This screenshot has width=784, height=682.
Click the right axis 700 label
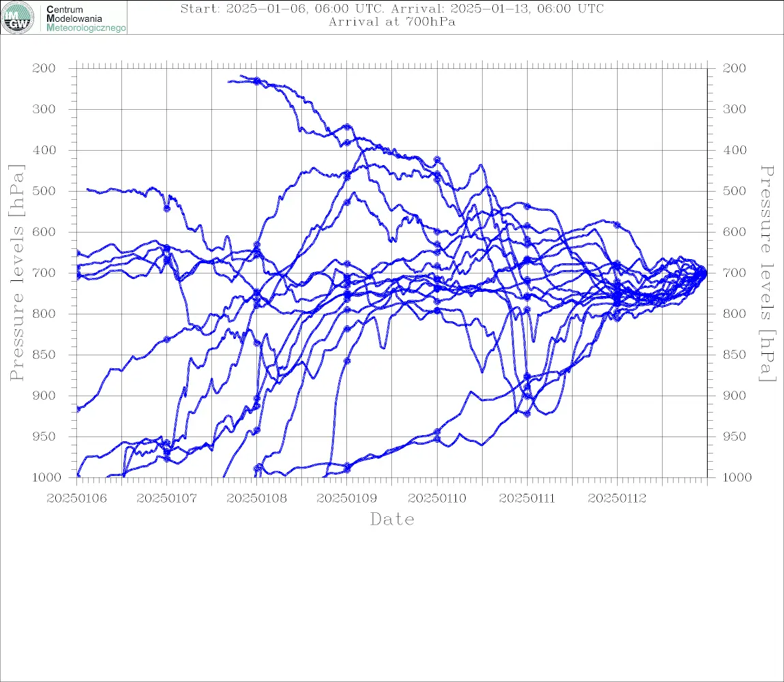[x=734, y=273]
